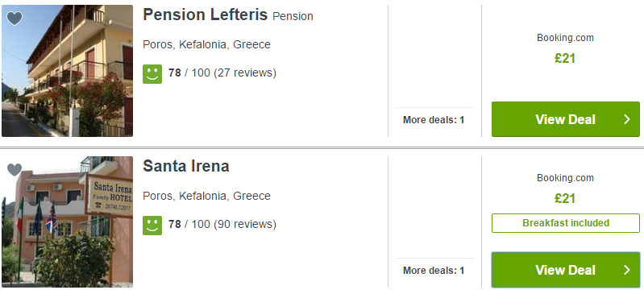Click arrow chevron on Pension Lefteris View Deal
The height and width of the screenshot is (290, 644).
tap(627, 119)
